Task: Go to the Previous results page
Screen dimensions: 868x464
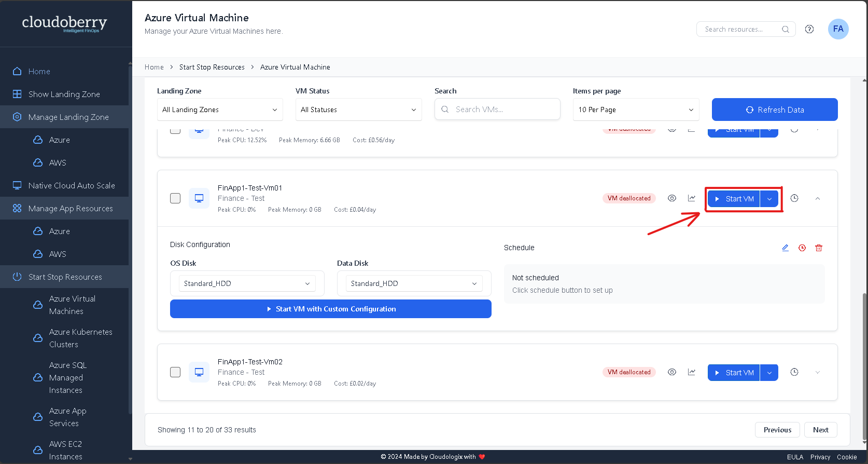Action: pyautogui.click(x=777, y=430)
